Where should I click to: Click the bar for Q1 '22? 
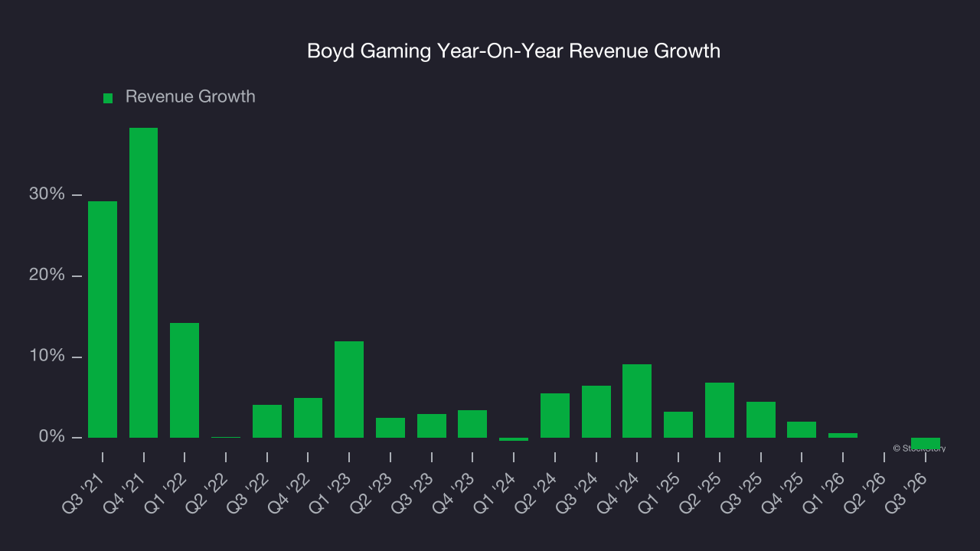click(x=185, y=380)
